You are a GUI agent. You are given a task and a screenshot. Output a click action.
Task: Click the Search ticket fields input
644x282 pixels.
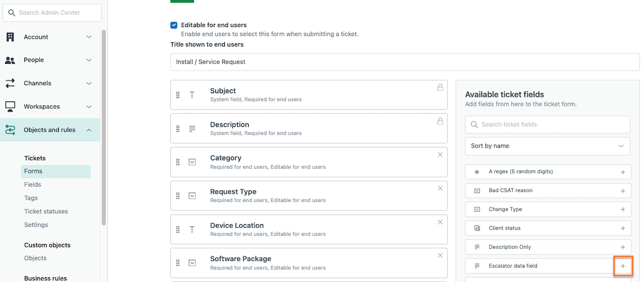548,125
